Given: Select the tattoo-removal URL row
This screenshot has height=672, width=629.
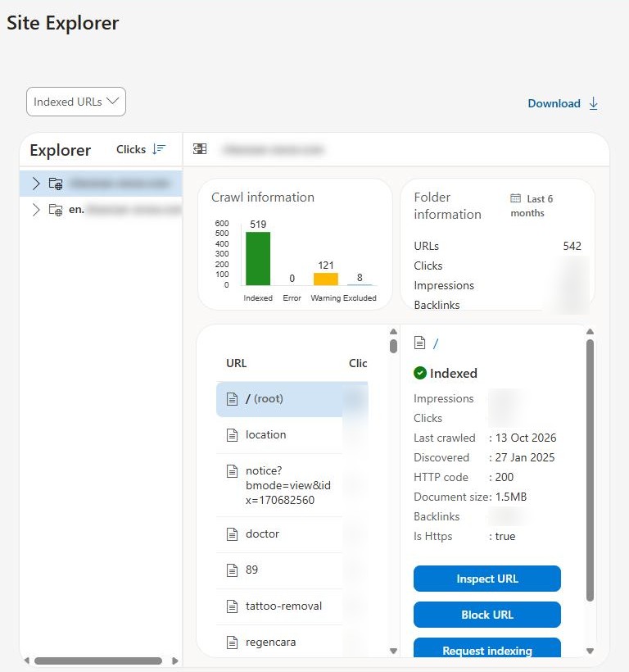Looking at the screenshot, I should [292, 606].
